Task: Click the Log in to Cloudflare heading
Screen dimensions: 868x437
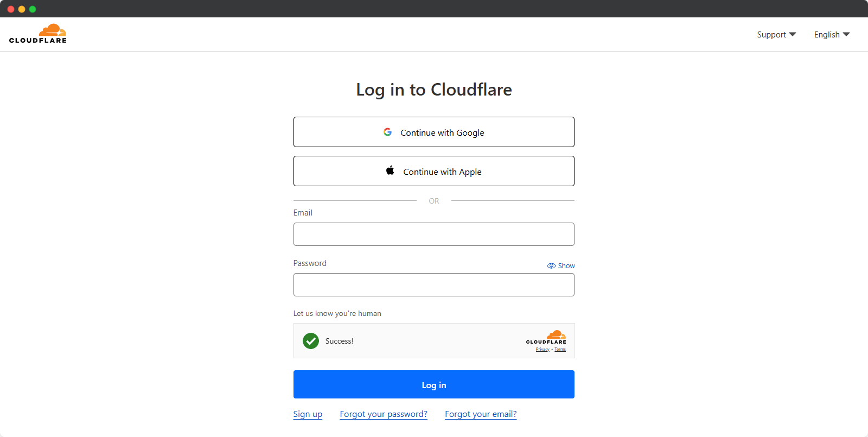Action: point(434,90)
